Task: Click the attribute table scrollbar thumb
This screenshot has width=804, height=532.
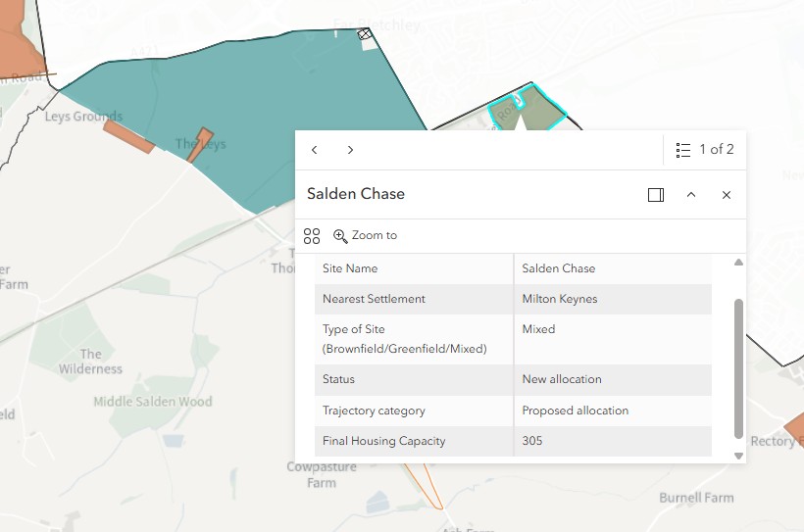Action: click(x=738, y=368)
